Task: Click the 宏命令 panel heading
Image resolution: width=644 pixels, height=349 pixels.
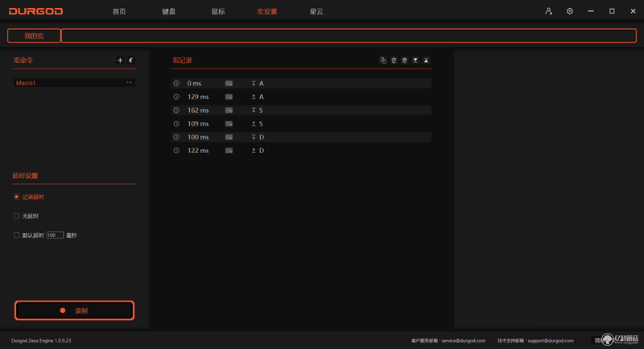Action: (23, 60)
